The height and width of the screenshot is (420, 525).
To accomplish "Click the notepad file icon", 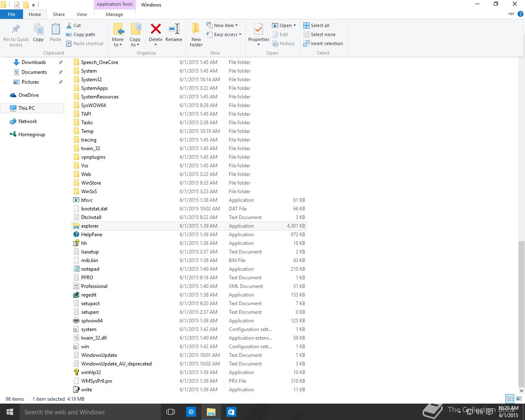I will (x=76, y=269).
